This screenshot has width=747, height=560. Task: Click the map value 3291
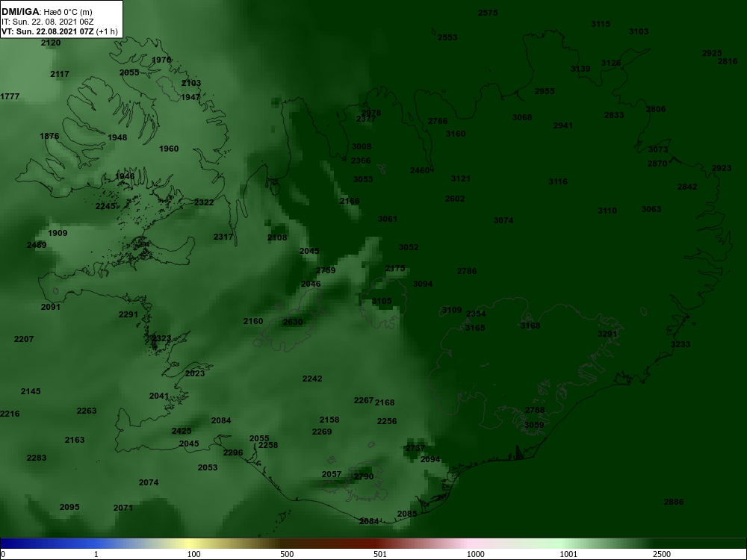[607, 335]
